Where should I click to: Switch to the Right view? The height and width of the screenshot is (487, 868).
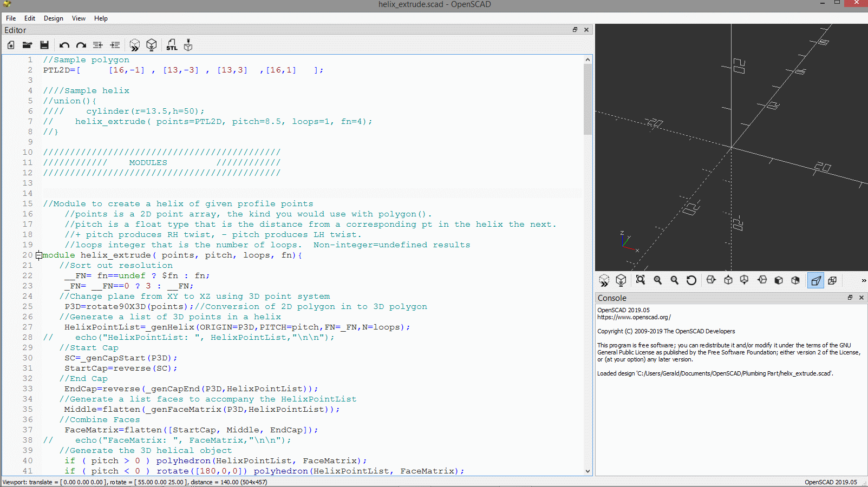711,280
